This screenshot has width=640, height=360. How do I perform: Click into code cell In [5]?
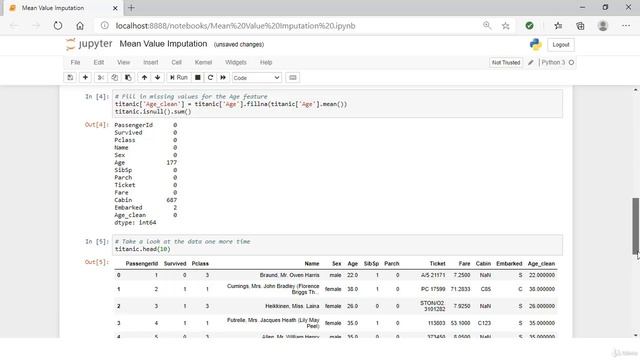tap(338, 245)
